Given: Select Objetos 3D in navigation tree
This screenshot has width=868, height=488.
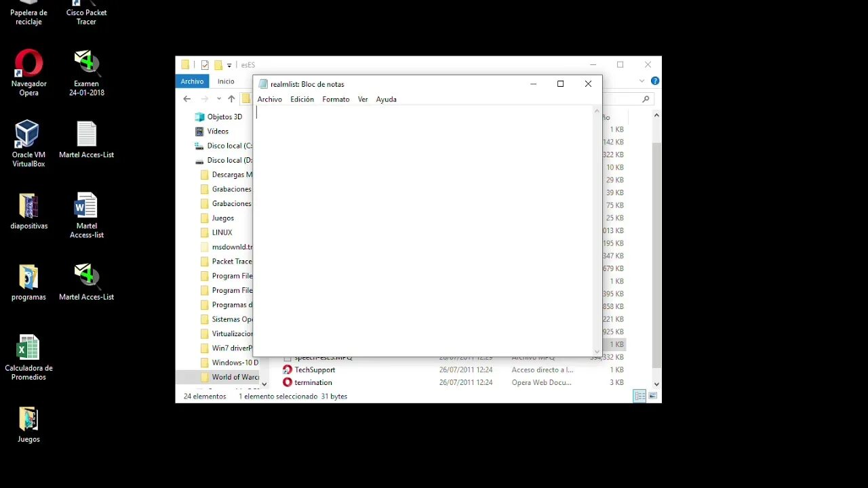Looking at the screenshot, I should (218, 117).
